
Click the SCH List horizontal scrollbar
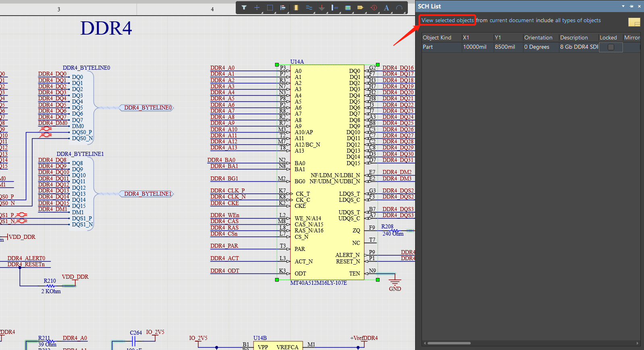[449, 343]
